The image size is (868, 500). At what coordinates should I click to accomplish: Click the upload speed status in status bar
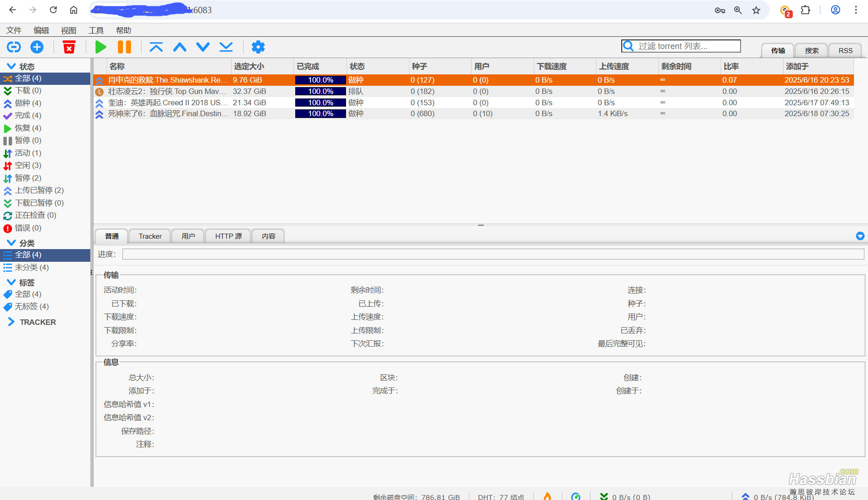coord(777,497)
